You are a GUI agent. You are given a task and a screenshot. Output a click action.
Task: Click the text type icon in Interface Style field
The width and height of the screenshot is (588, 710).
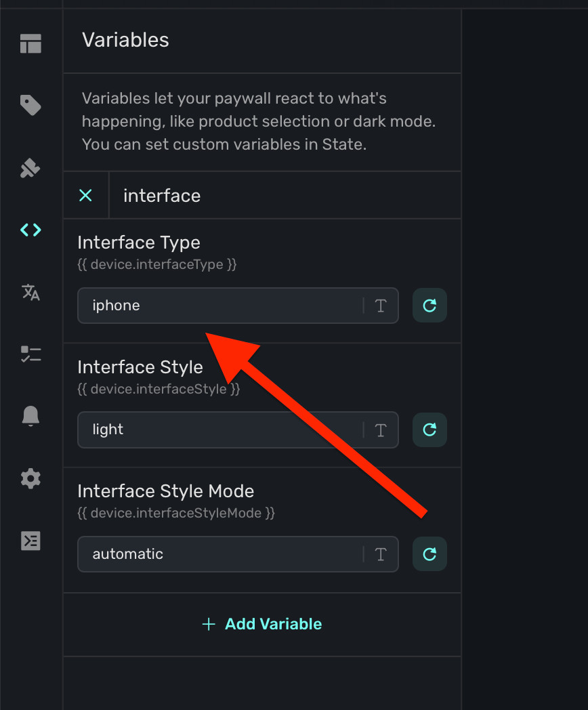tap(381, 430)
